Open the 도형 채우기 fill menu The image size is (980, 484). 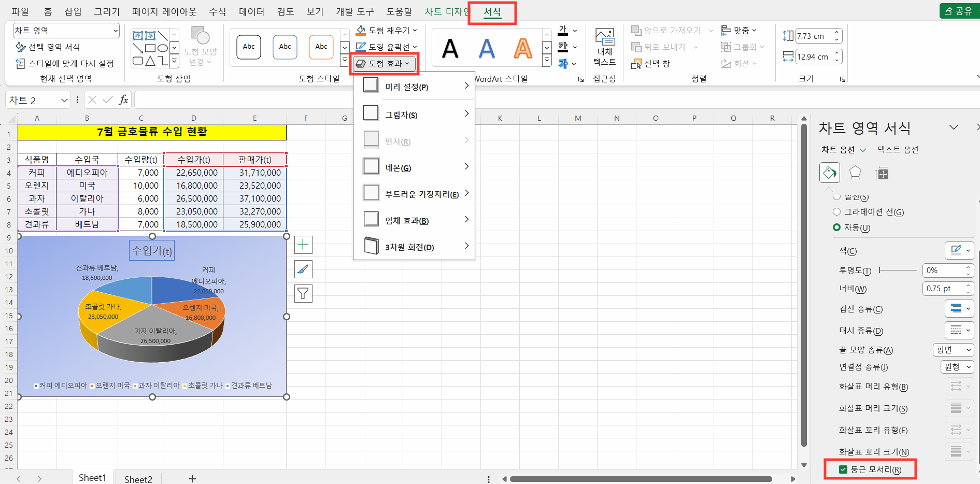coord(386,31)
